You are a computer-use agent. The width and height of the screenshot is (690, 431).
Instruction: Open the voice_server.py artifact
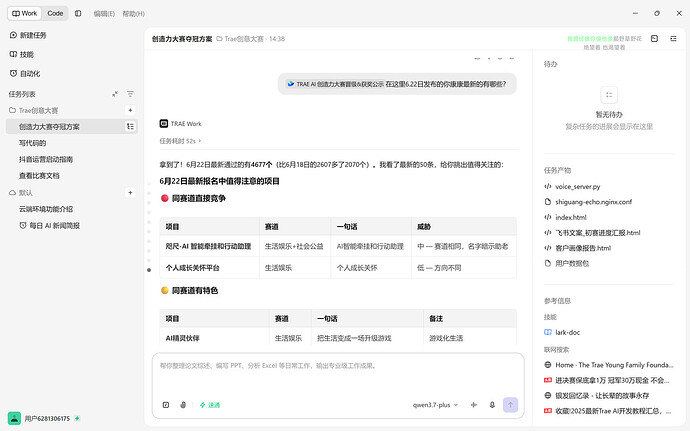[x=577, y=187]
